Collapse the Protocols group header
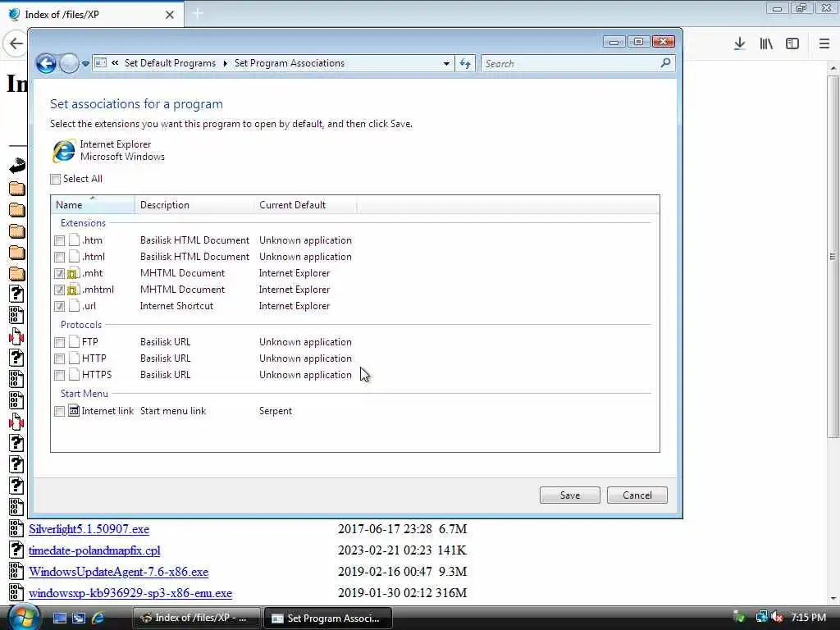 pos(81,325)
